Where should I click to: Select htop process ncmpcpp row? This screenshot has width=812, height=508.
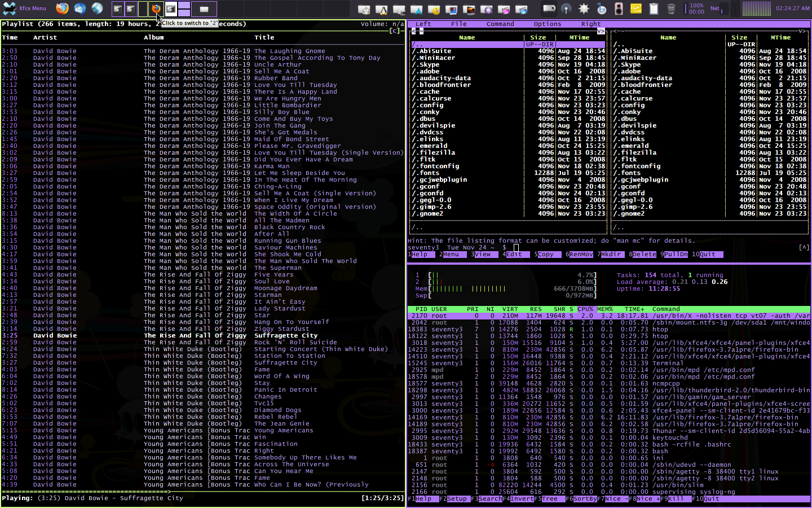tap(609, 384)
